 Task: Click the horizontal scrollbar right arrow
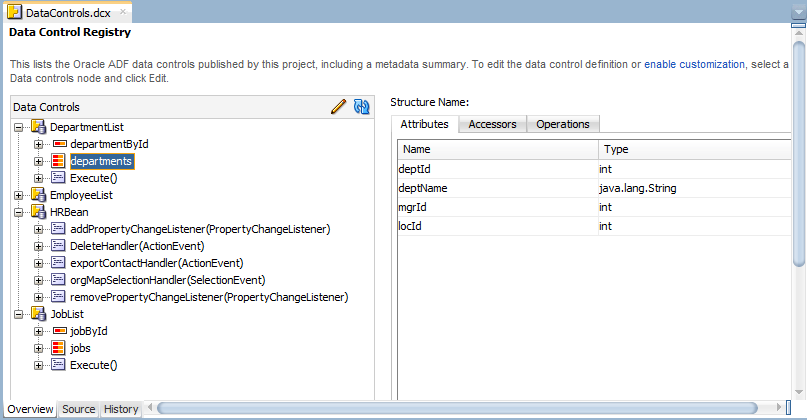779,408
